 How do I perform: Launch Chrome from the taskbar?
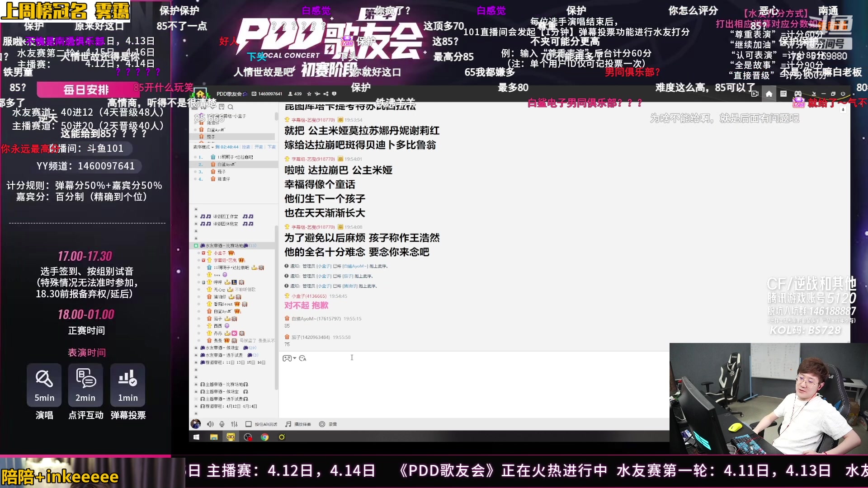(x=265, y=437)
